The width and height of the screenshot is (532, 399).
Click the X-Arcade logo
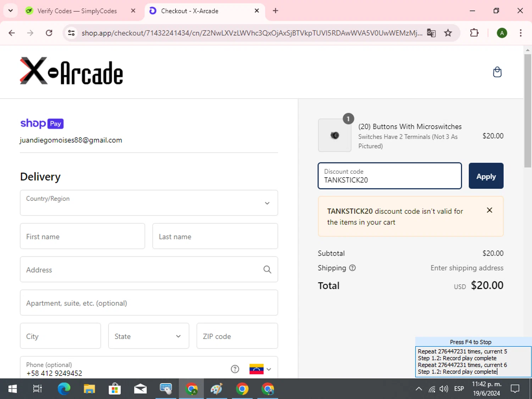click(71, 71)
